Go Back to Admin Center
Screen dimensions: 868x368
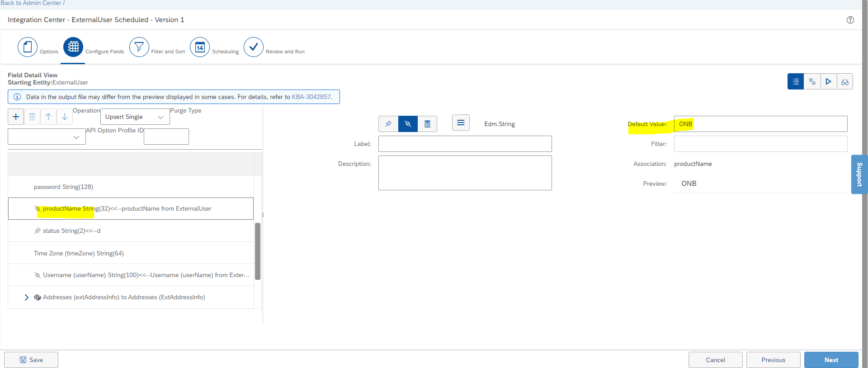[x=31, y=3]
